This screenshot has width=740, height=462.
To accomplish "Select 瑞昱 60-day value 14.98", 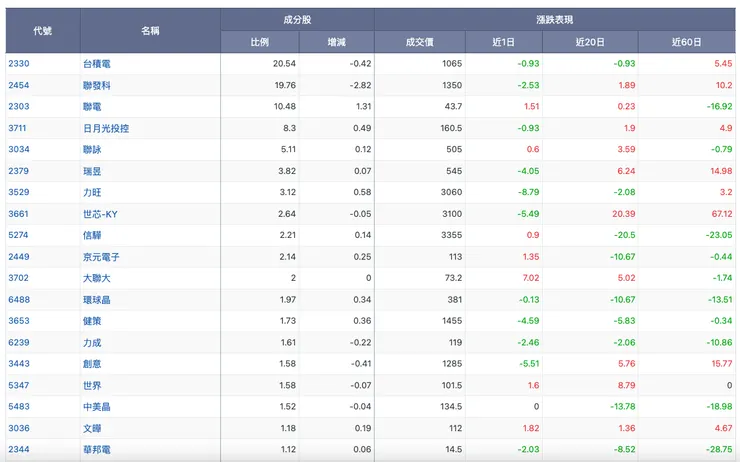I will tap(721, 171).
